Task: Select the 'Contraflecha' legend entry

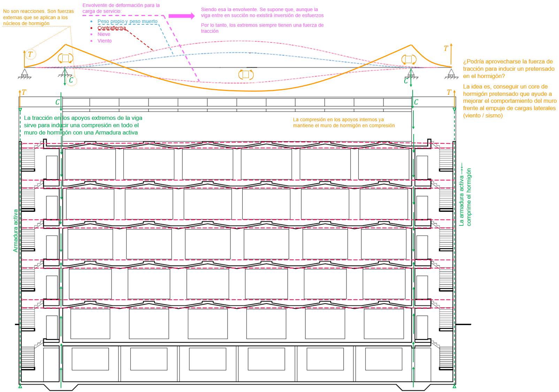Action: [112, 28]
